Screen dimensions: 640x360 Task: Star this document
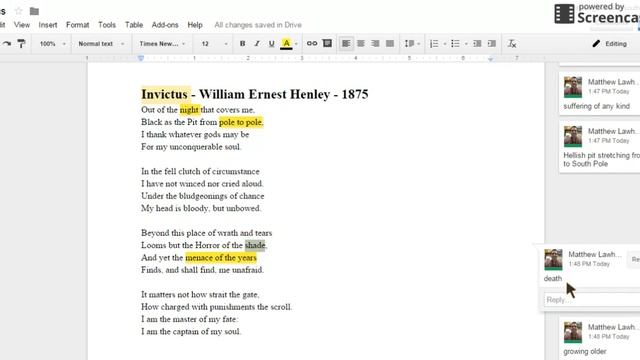(18, 11)
